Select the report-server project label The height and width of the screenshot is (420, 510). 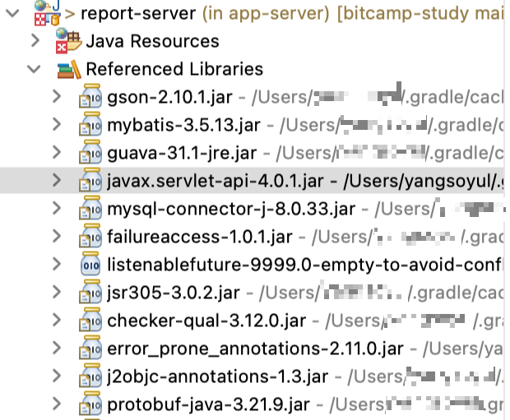coord(138,14)
